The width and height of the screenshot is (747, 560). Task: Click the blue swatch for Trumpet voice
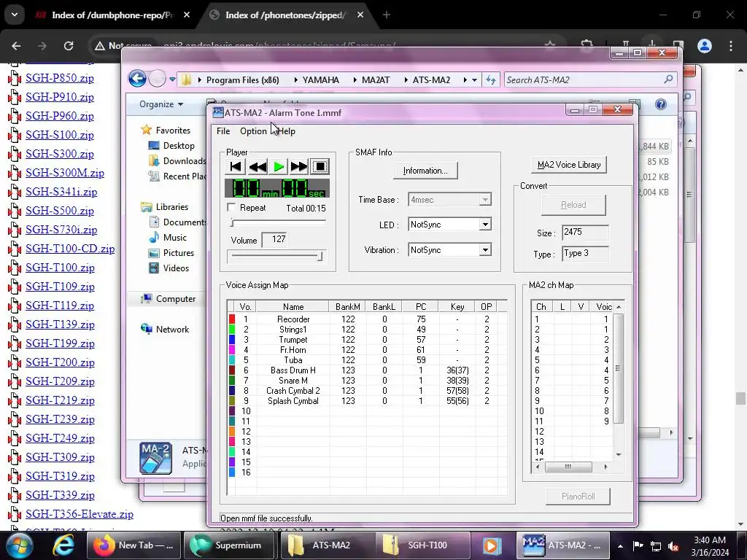pos(232,340)
